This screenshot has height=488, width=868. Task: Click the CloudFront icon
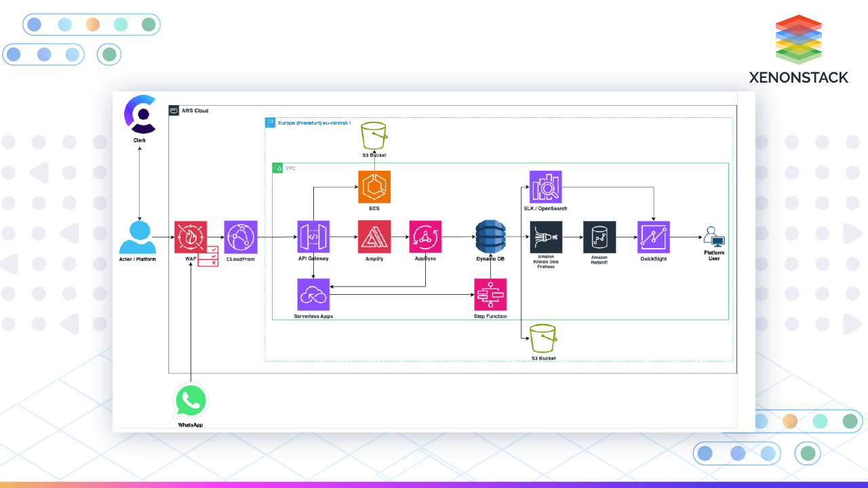coord(240,237)
